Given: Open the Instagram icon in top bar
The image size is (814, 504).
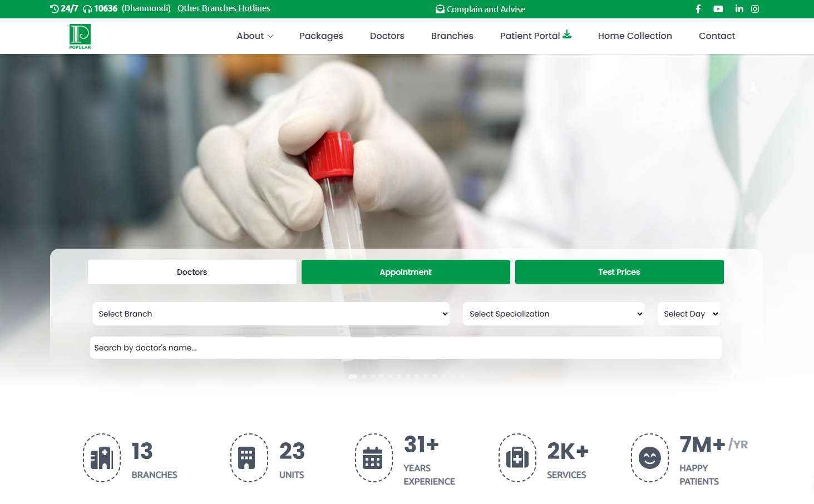Looking at the screenshot, I should pos(755,9).
